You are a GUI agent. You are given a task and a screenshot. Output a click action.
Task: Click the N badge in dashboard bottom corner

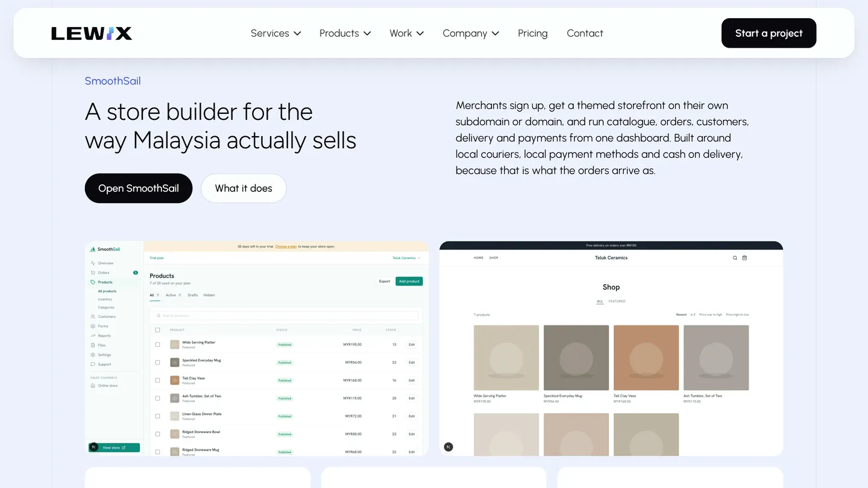93,447
